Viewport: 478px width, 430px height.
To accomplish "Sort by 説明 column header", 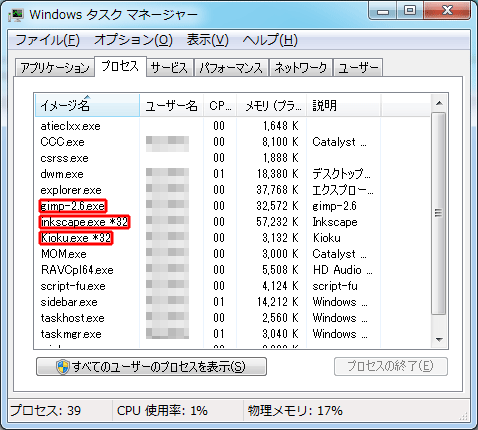I will [x=344, y=106].
